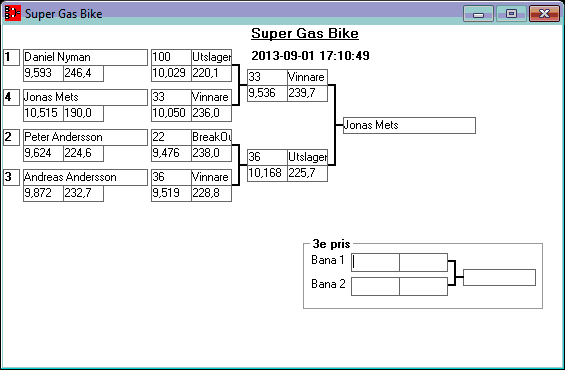Click the Bana 1 second input box

coord(424,262)
